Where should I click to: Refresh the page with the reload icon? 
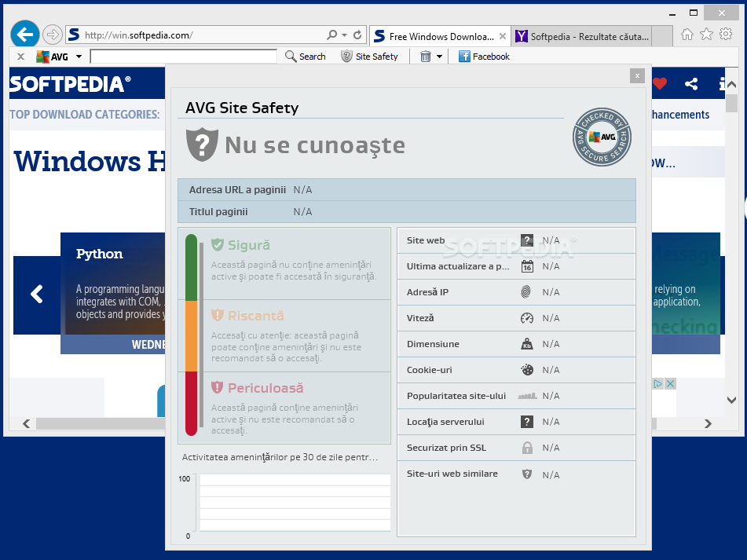pos(357,35)
